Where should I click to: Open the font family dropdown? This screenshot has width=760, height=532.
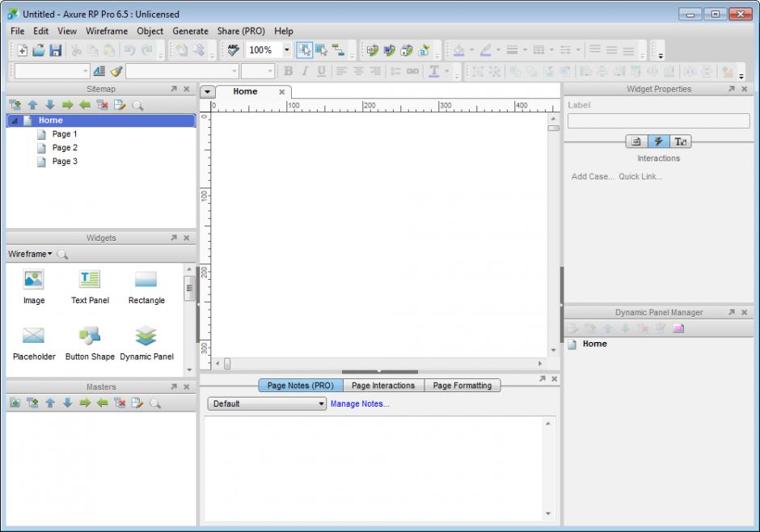234,71
